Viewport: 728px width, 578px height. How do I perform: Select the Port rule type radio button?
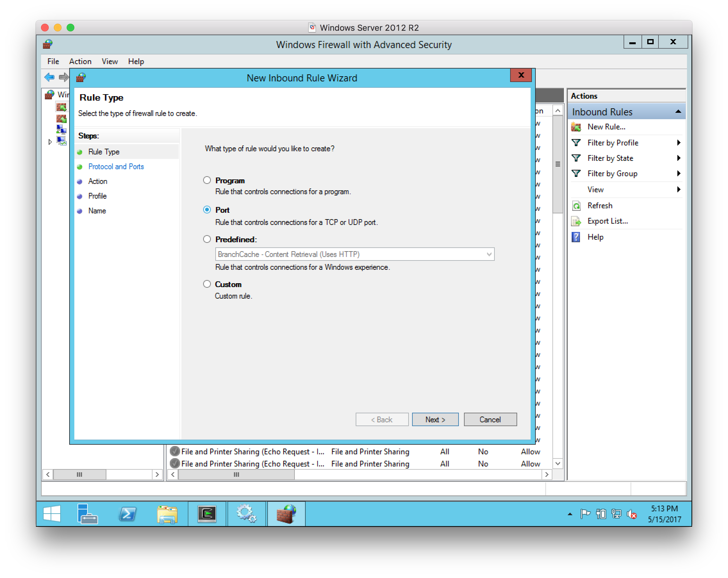207,210
